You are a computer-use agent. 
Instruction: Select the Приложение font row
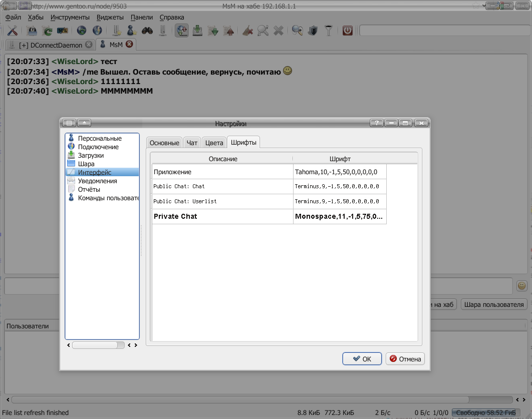click(x=269, y=172)
